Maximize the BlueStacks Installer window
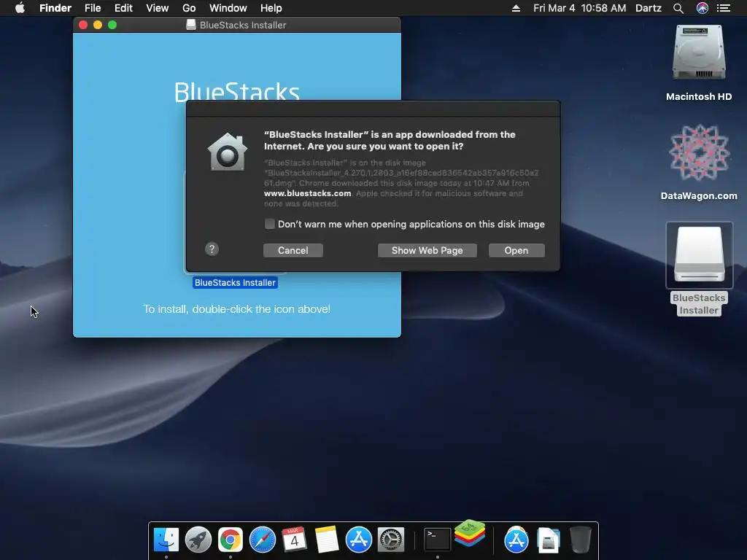 pyautogui.click(x=112, y=25)
